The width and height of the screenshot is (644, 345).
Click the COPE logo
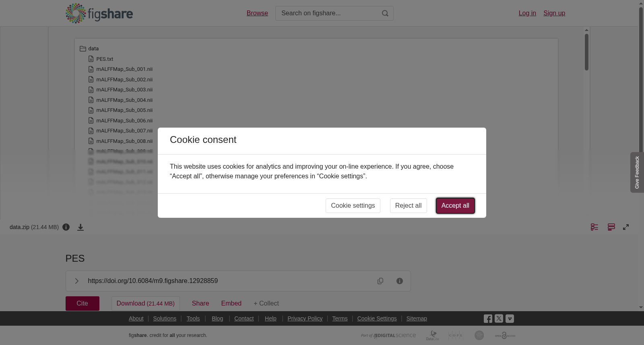(x=456, y=335)
